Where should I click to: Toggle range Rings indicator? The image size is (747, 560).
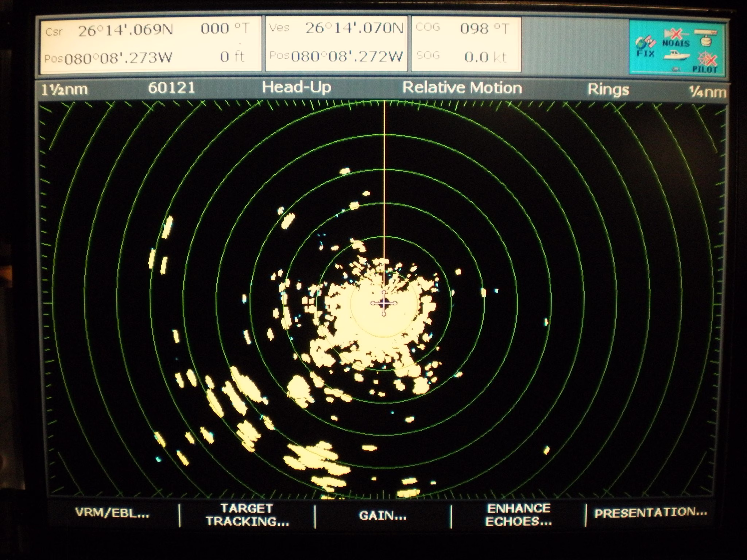point(608,90)
